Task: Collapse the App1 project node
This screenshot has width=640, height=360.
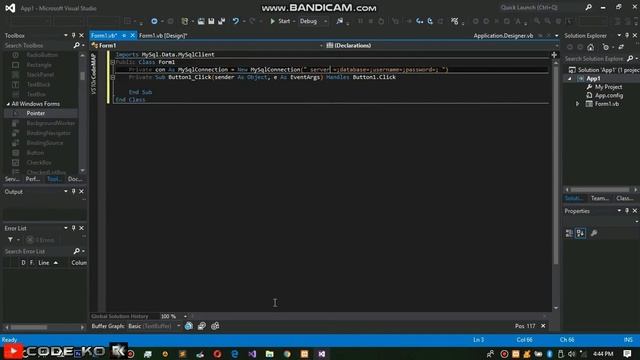Action: pos(569,78)
